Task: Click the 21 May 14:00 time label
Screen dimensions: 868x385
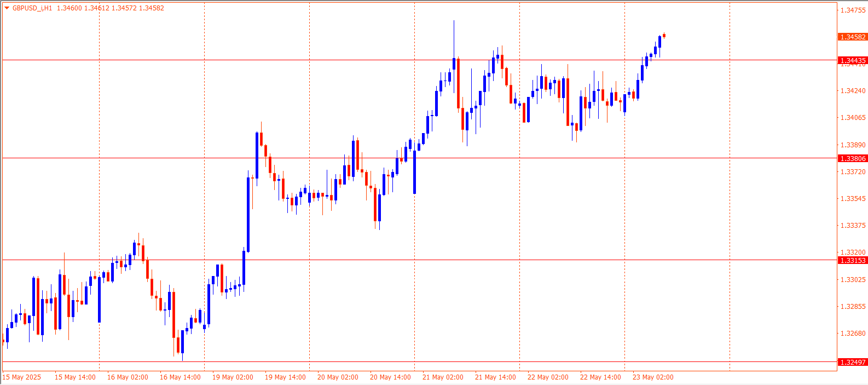Action: click(495, 377)
